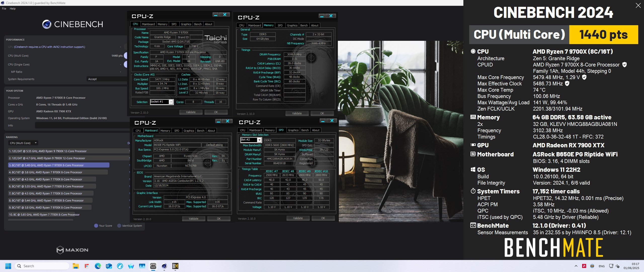Click the AMD Software tray icon
The height and width of the screenshot is (272, 644).
(x=584, y=266)
